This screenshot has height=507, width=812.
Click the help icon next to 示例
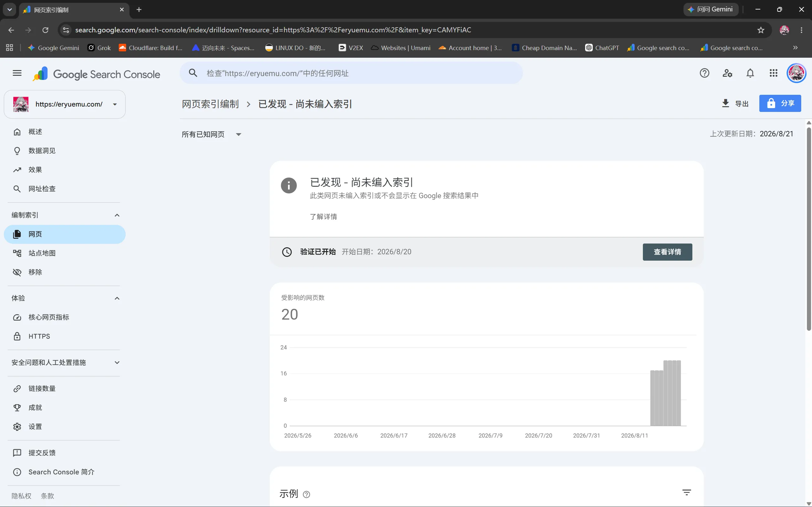coord(306,494)
